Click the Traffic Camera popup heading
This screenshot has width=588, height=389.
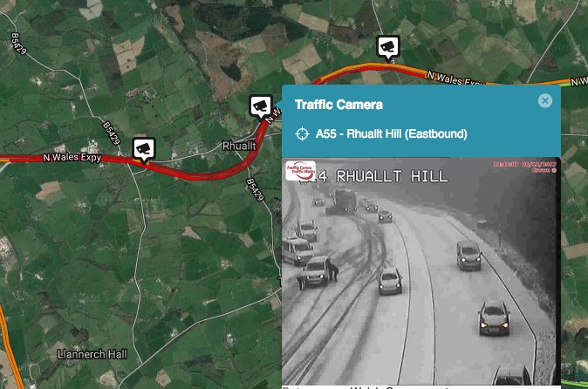tap(338, 105)
